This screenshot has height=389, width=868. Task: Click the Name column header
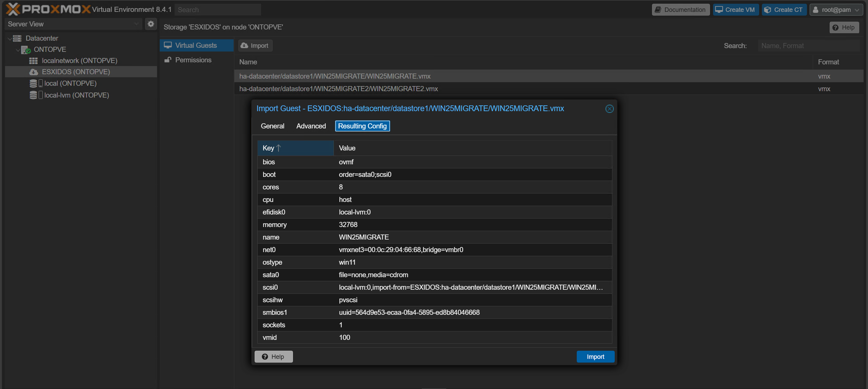[x=523, y=62]
